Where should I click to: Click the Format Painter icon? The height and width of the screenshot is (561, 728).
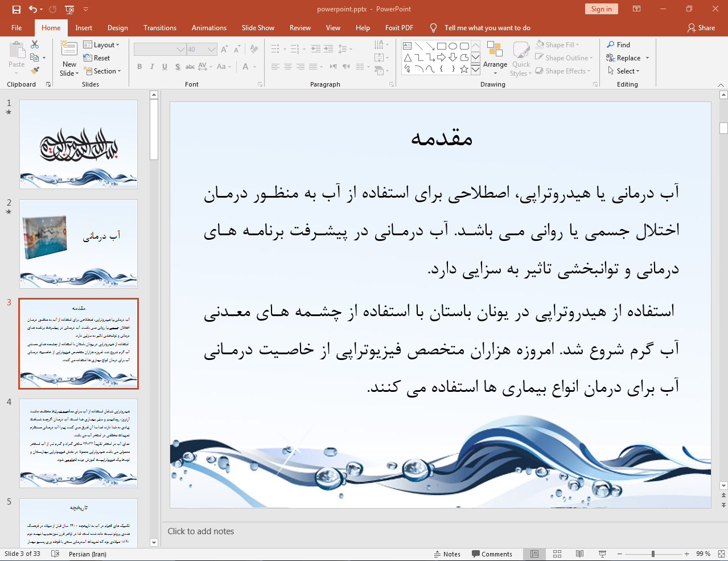coord(35,71)
